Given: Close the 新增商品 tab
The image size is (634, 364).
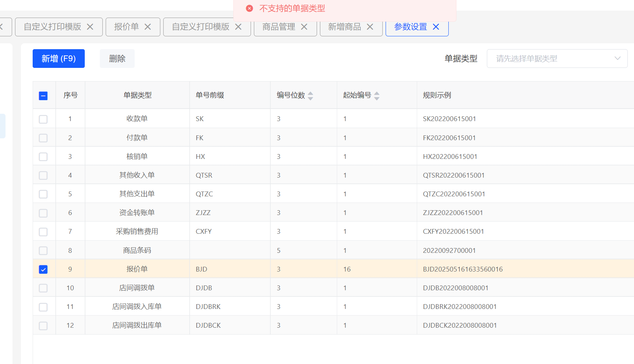Looking at the screenshot, I should coord(370,27).
